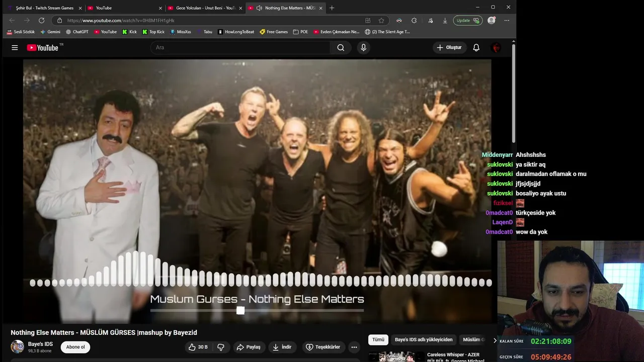The height and width of the screenshot is (362, 644).
Task: Open the Gemini bookmark
Action: point(50,32)
